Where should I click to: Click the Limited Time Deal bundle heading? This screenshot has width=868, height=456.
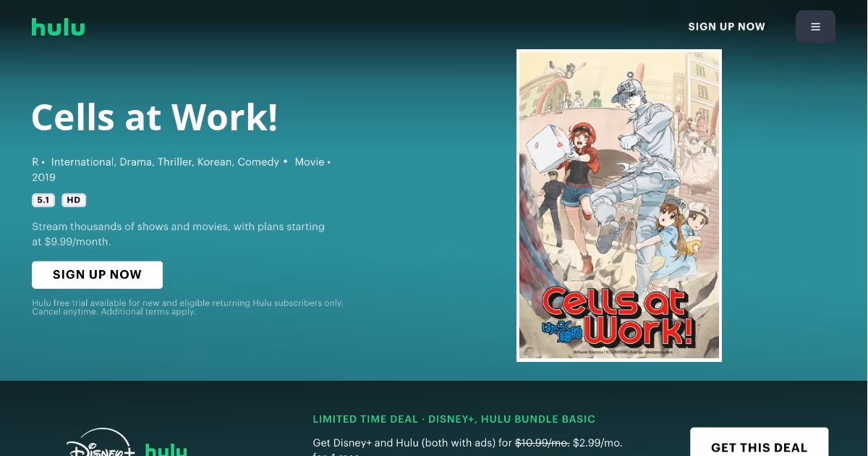tap(454, 419)
